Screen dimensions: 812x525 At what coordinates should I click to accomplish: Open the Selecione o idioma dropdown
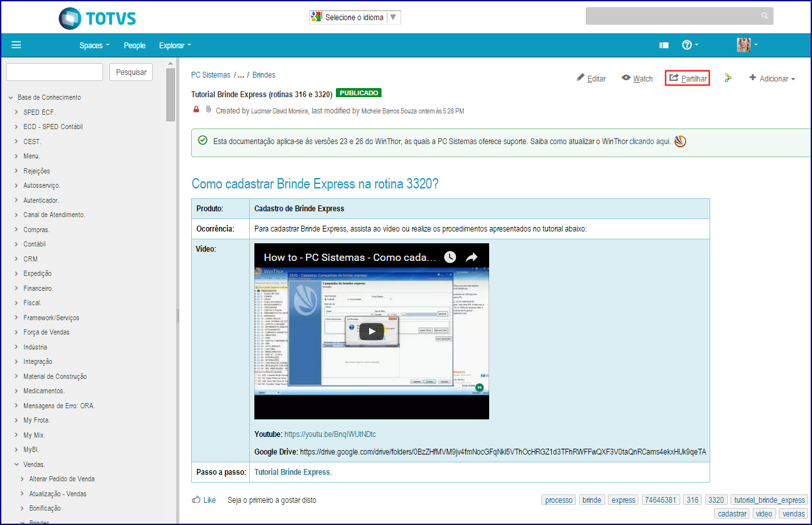pyautogui.click(x=355, y=18)
